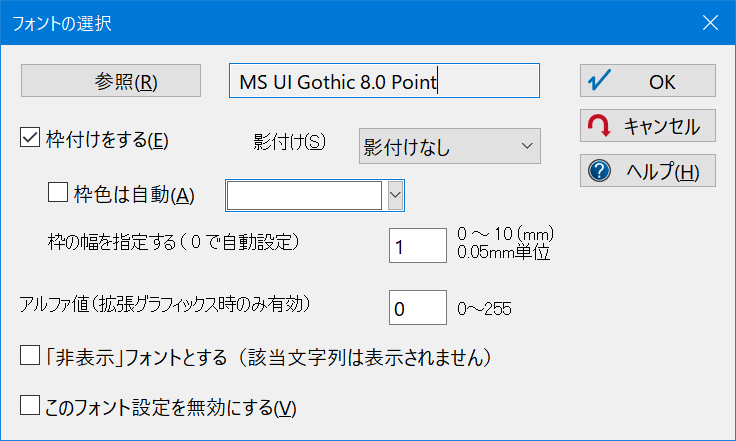Click the blue question mark help icon

pos(599,171)
